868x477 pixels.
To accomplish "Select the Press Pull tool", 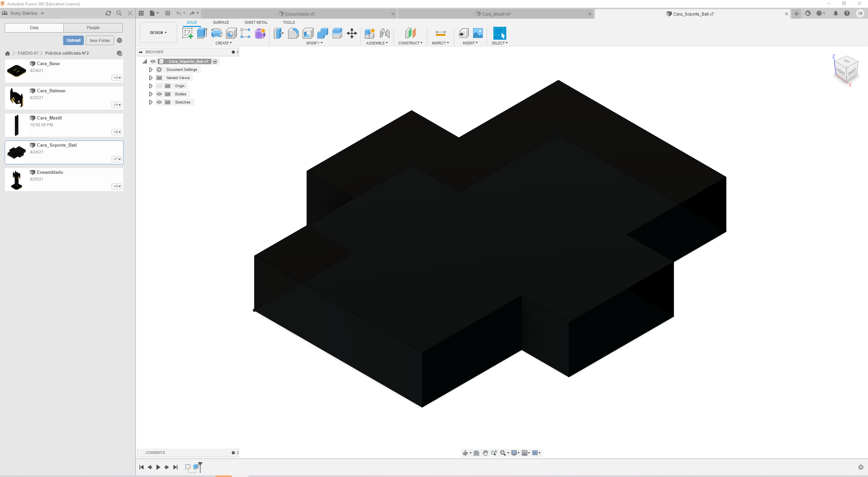I will click(x=278, y=33).
